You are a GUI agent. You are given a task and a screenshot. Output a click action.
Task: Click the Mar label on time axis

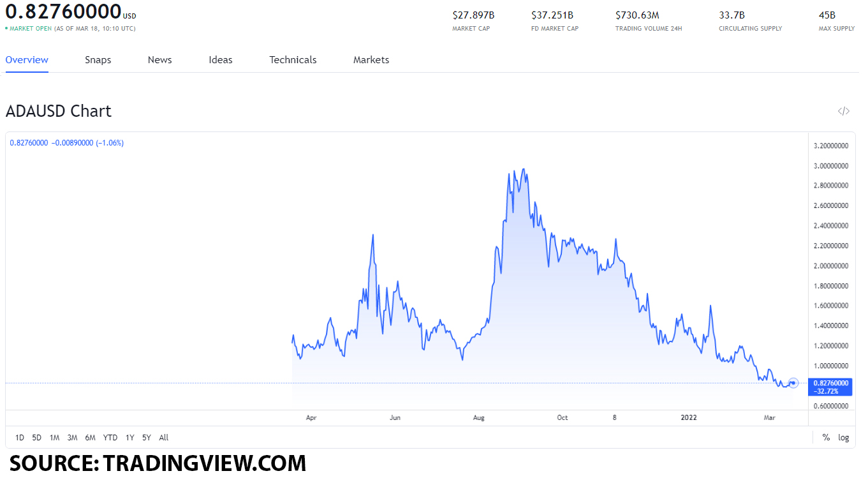point(770,418)
